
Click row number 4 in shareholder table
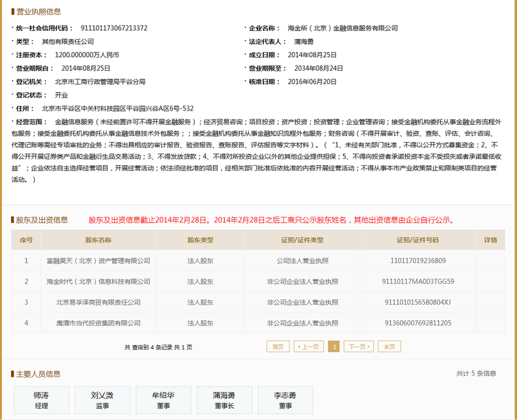pyautogui.click(x=26, y=323)
